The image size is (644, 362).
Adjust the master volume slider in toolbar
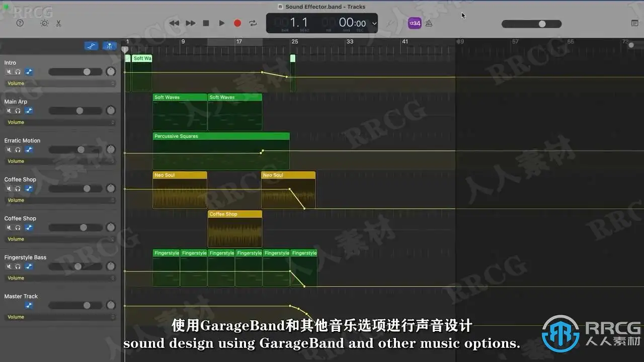click(531, 24)
